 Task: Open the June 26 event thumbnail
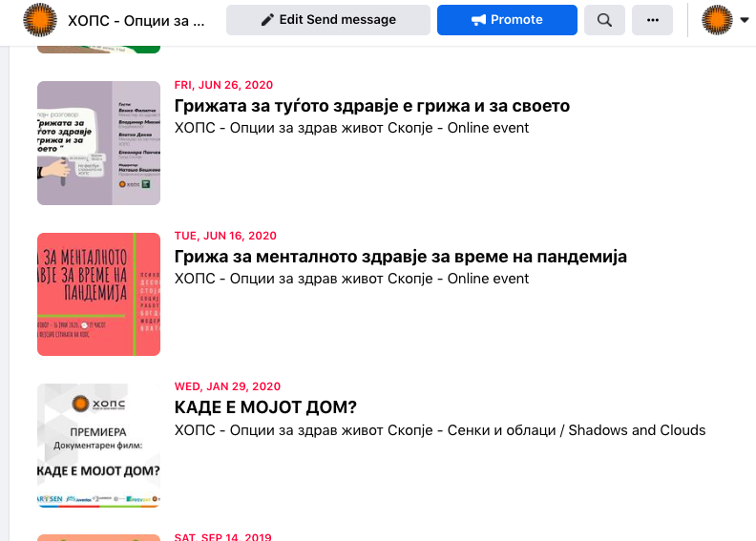tap(98, 143)
